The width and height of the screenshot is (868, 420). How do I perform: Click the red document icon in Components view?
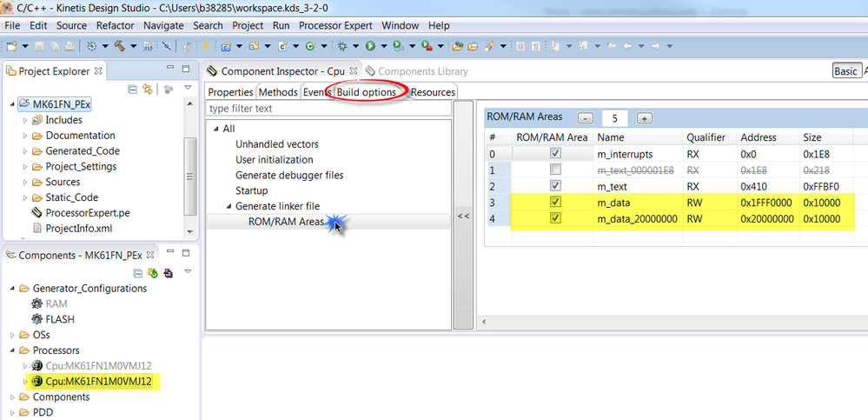(168, 273)
